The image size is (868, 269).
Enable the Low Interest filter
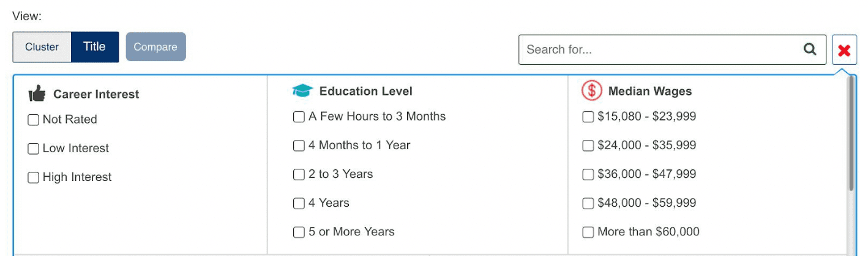34,149
